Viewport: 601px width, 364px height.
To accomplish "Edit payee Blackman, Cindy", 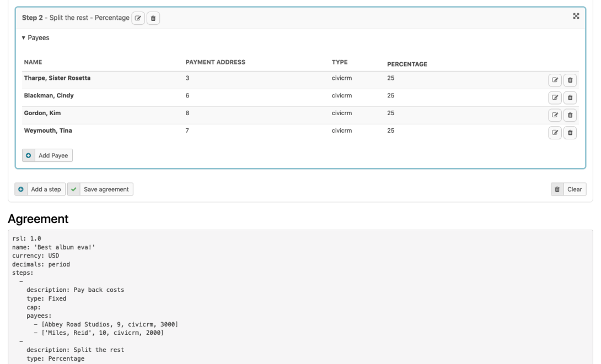I will pos(555,97).
